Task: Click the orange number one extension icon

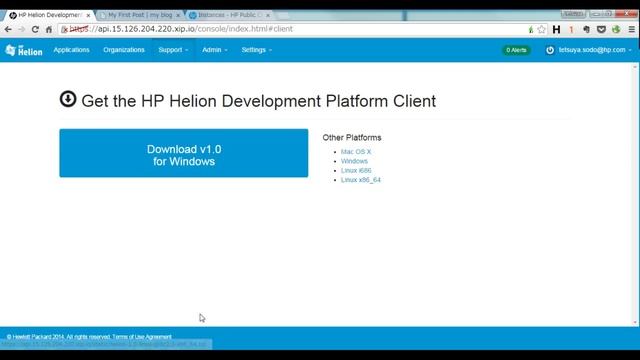Action: click(571, 29)
